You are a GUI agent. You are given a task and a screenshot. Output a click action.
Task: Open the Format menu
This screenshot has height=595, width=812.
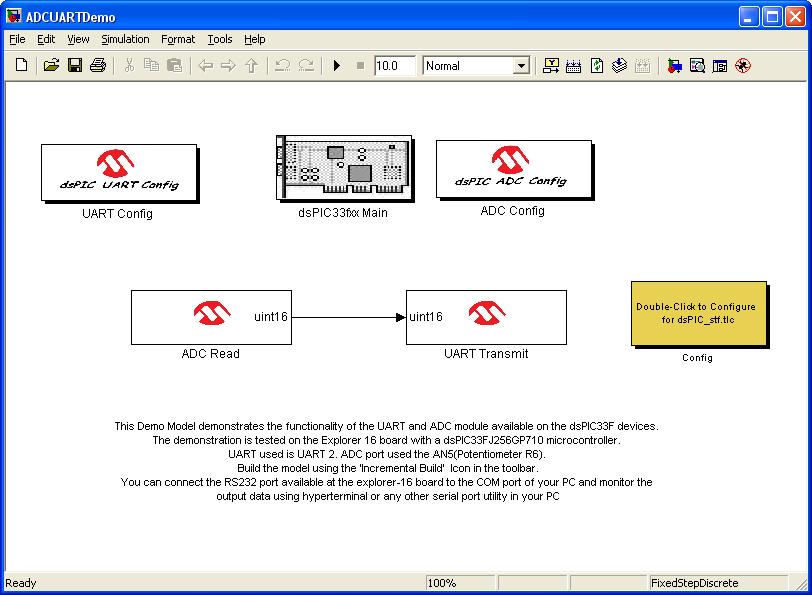pyautogui.click(x=178, y=39)
